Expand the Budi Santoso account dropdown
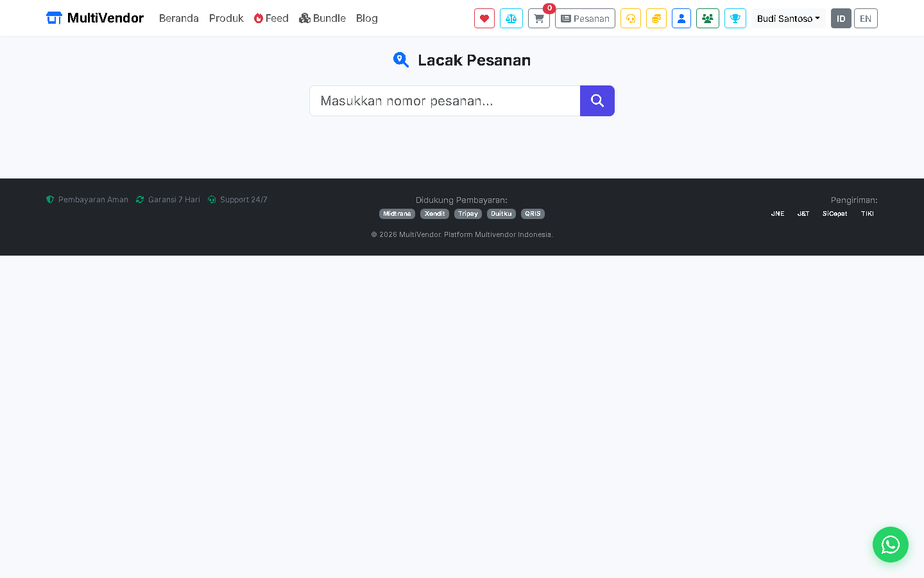The image size is (924, 578). (x=789, y=19)
